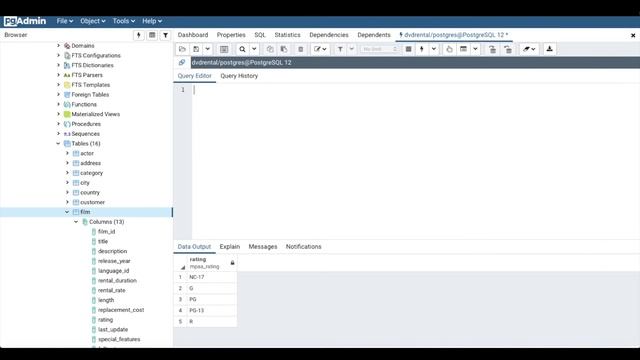
Task: Click the Save Data Changes icon
Action: click(224, 49)
